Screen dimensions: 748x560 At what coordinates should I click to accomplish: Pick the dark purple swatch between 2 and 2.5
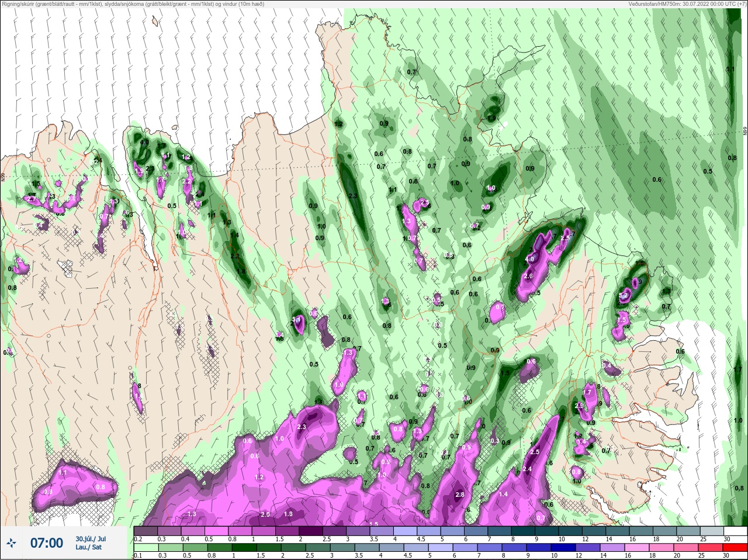pyautogui.click(x=312, y=531)
